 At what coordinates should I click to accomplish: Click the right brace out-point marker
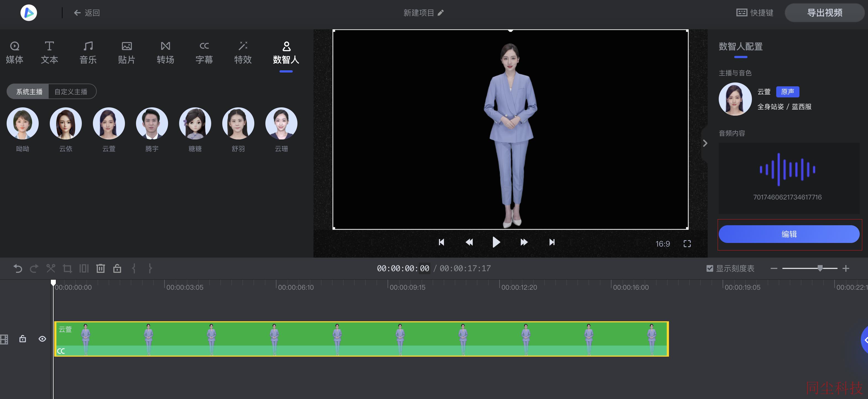point(150,268)
